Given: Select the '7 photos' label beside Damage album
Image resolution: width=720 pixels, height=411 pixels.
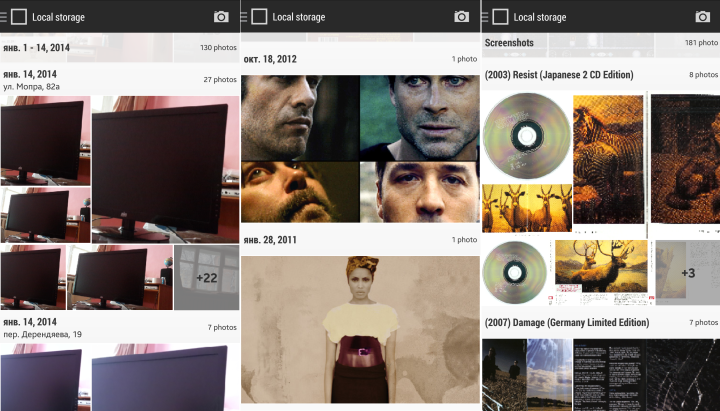Looking at the screenshot, I should pos(703,322).
